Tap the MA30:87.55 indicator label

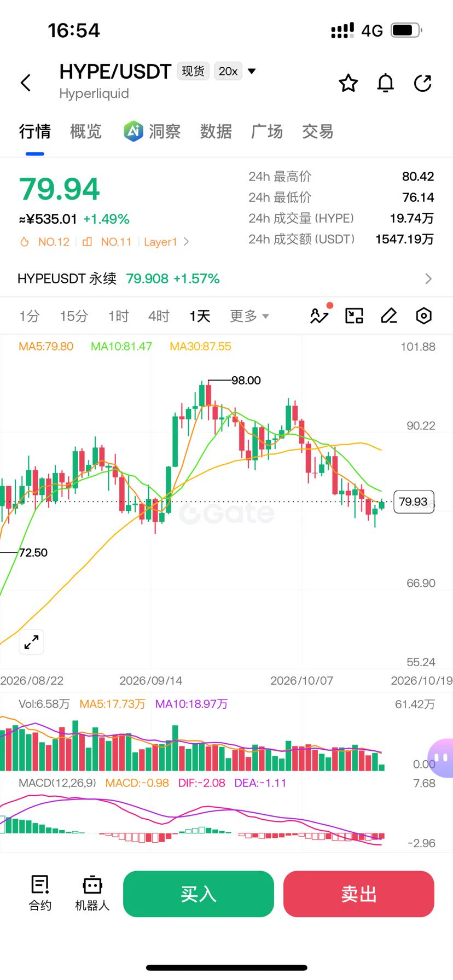tap(200, 346)
